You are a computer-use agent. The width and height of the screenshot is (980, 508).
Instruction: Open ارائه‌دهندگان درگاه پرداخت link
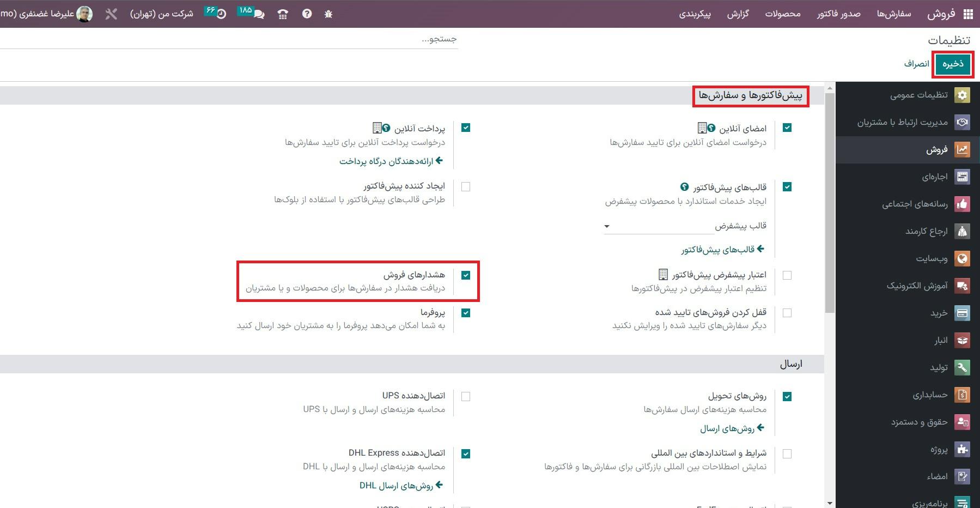391,161
